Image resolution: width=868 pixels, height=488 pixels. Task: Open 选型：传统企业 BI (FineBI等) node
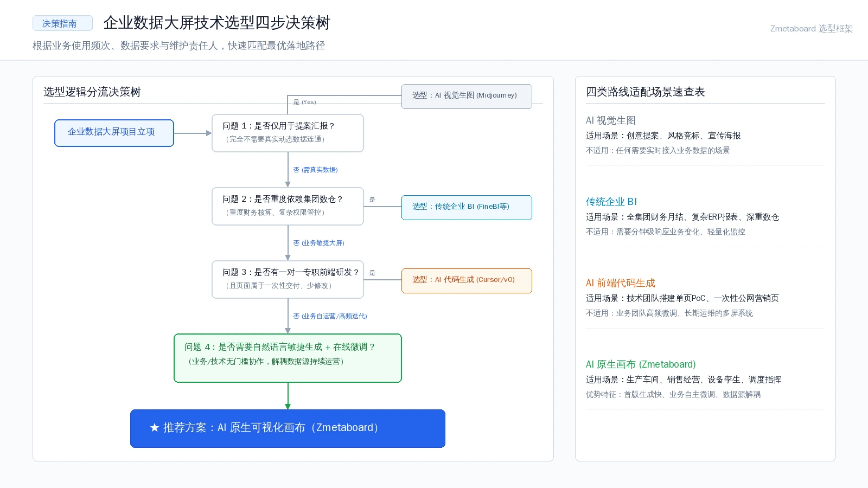[467, 207]
